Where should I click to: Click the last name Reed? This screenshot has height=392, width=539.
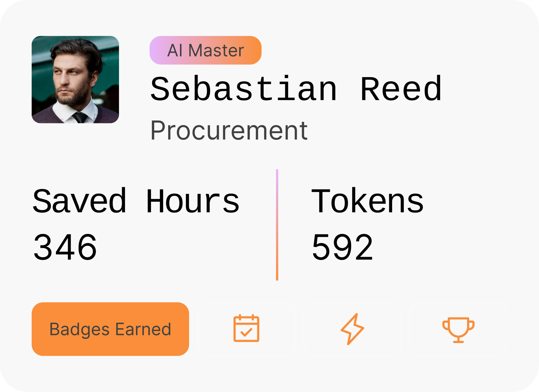[401, 89]
